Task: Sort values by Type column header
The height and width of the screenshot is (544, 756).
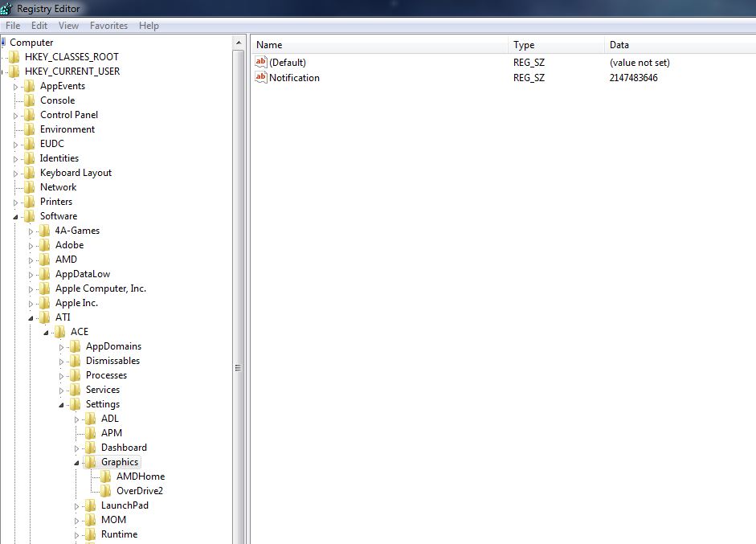Action: [x=556, y=45]
